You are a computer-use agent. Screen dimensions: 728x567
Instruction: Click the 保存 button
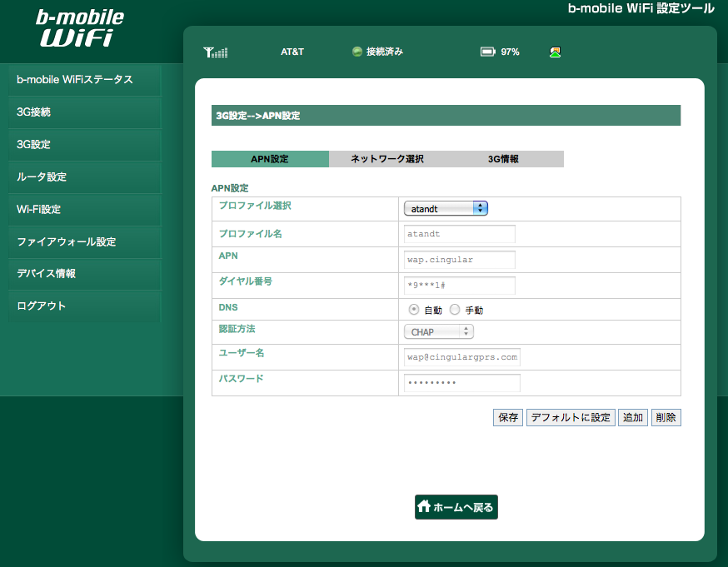pos(508,418)
